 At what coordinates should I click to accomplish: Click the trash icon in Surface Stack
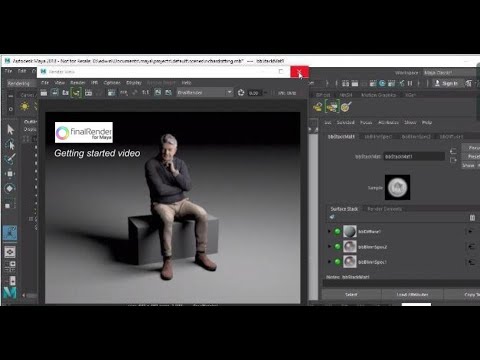tap(472, 218)
